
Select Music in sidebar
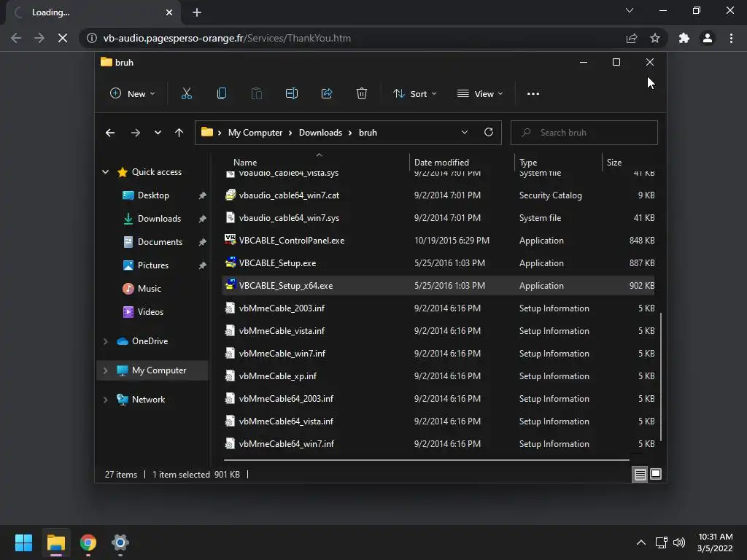pyautogui.click(x=149, y=289)
